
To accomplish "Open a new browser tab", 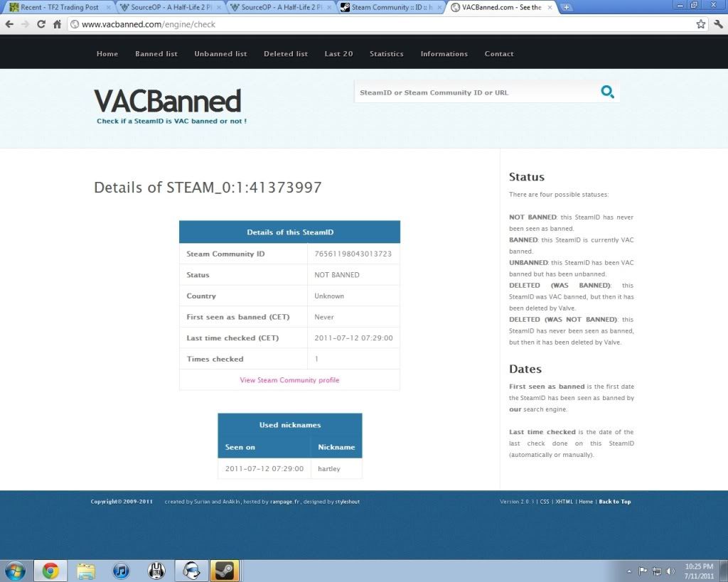I will click(x=567, y=7).
